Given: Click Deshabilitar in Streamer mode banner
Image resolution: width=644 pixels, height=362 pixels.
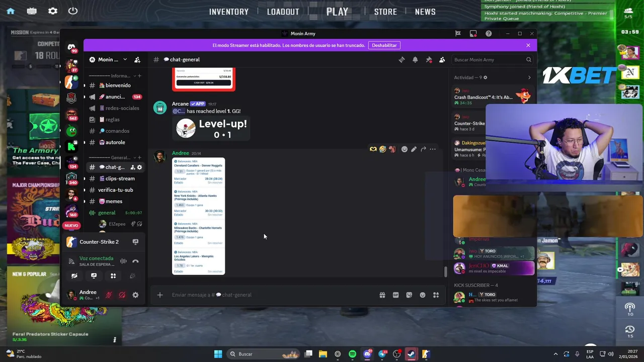Looking at the screenshot, I should [x=384, y=45].
